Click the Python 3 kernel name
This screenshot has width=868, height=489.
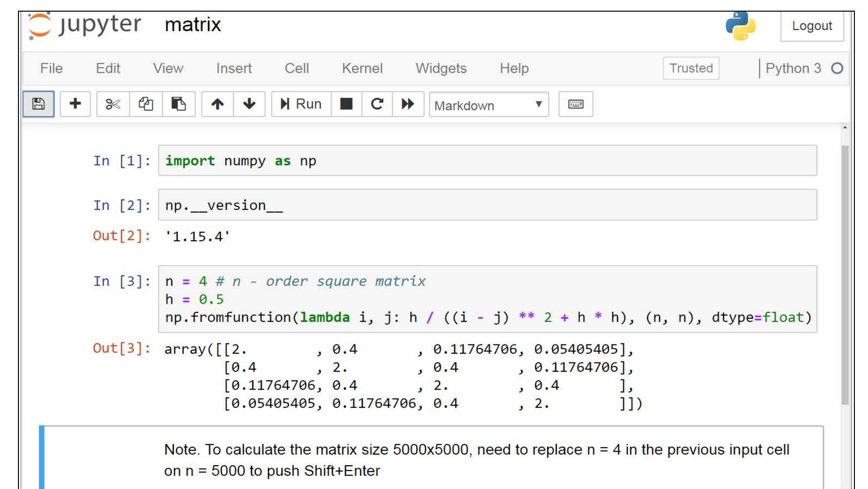[793, 68]
